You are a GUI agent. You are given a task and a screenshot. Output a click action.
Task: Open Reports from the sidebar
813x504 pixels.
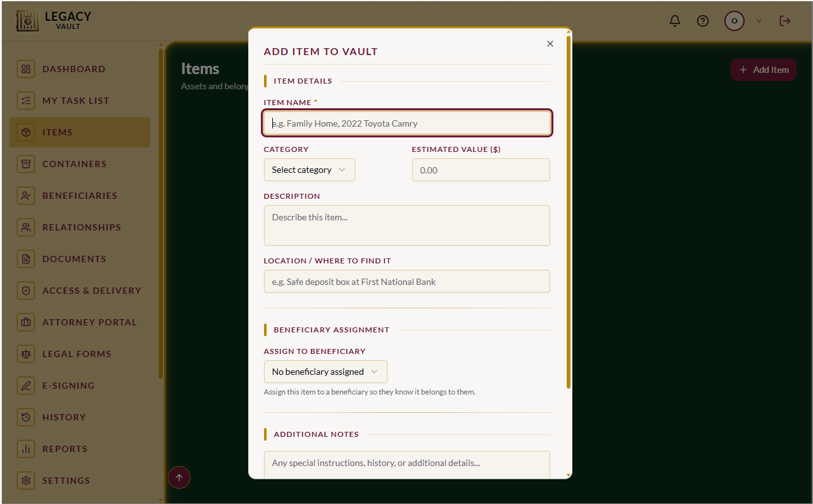(x=80, y=449)
